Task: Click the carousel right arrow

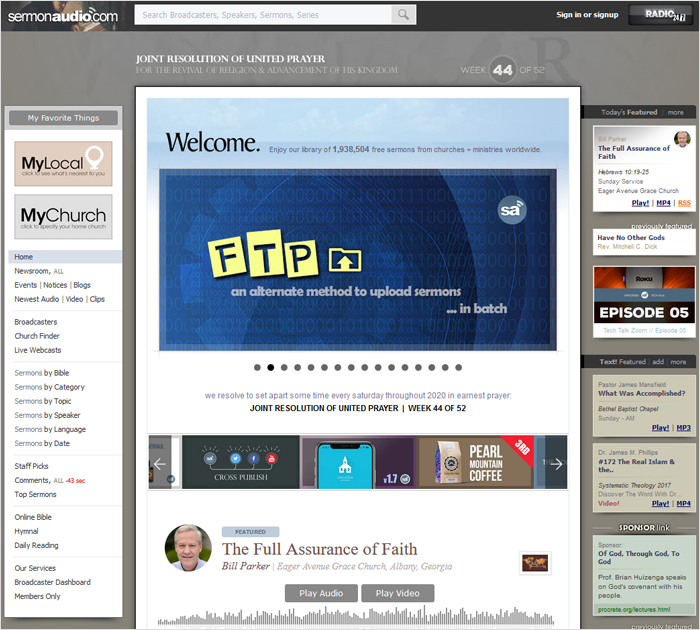Action: point(556,464)
